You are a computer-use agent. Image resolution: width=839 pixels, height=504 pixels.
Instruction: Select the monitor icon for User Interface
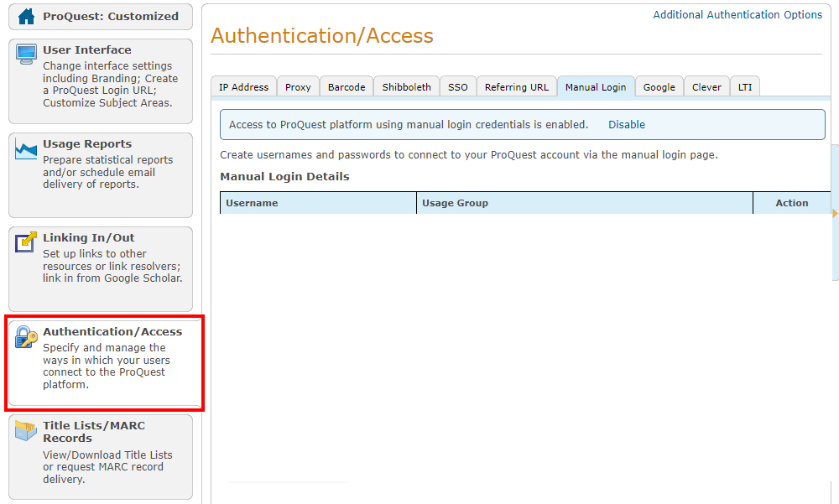click(x=24, y=52)
